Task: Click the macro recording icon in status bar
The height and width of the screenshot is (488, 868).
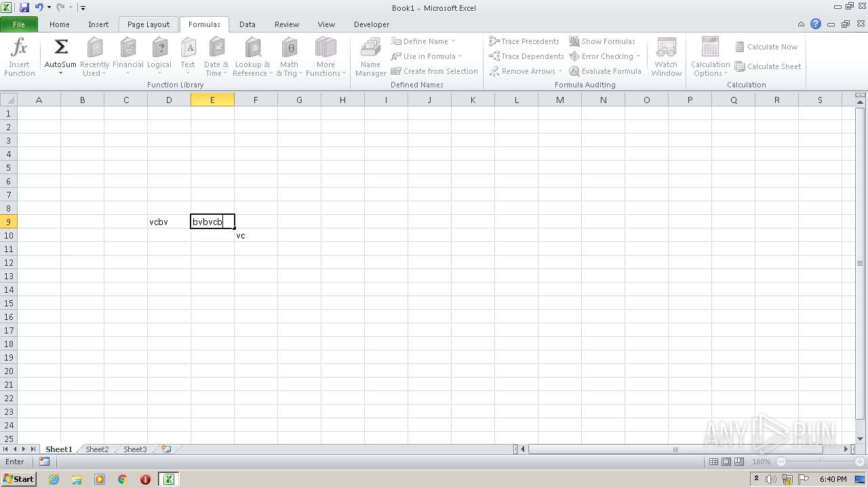Action: (x=44, y=462)
